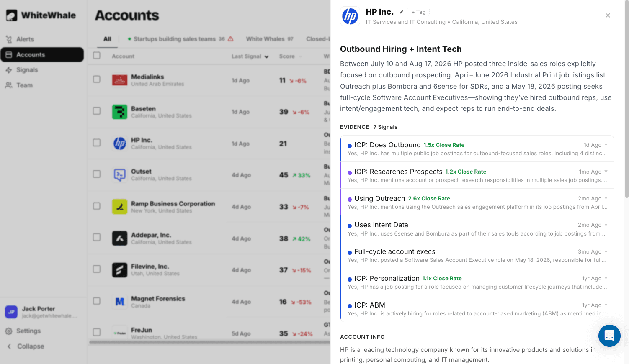This screenshot has height=364, width=629.
Task: Click the FreJun company logo
Action: tap(120, 333)
